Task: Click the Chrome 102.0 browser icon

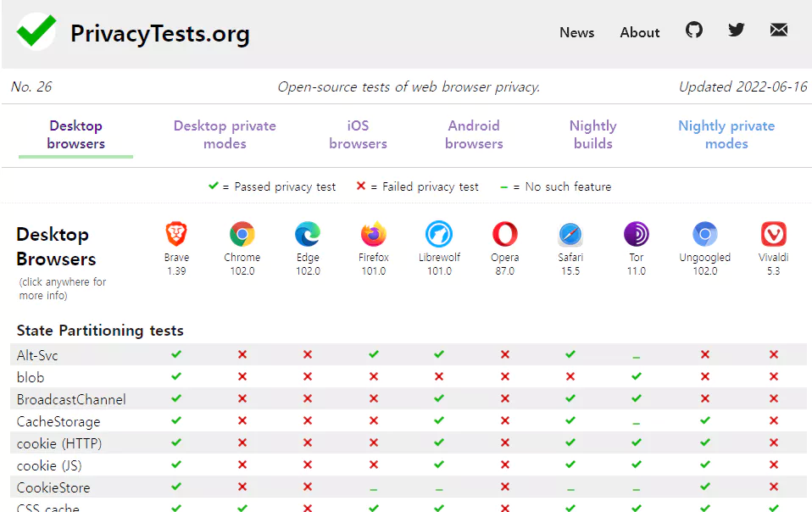Action: [x=242, y=235]
